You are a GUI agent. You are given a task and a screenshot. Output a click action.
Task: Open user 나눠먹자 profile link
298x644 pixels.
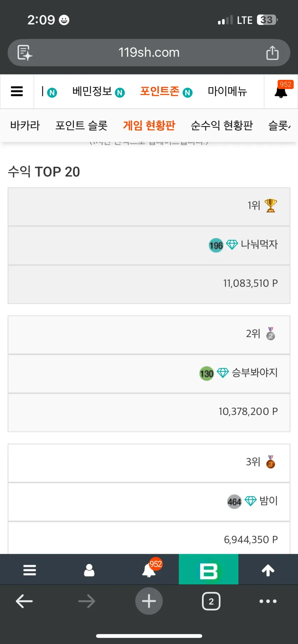pos(259,244)
